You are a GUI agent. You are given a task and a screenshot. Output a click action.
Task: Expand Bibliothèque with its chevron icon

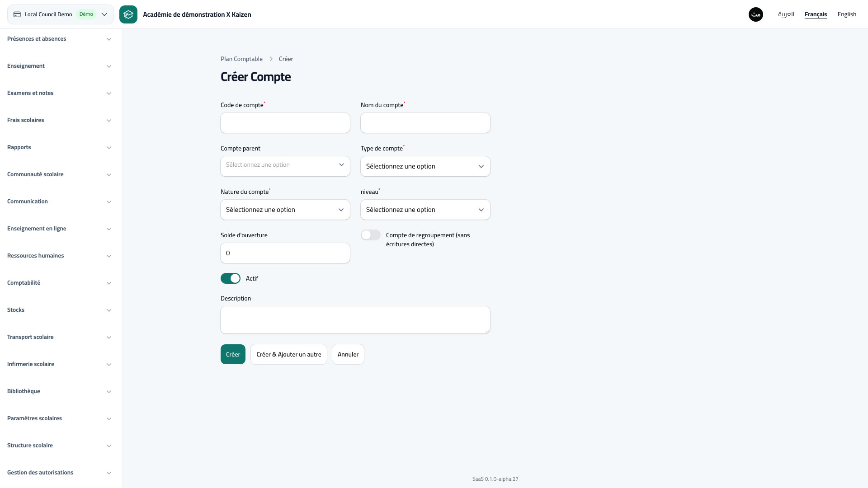tap(109, 392)
